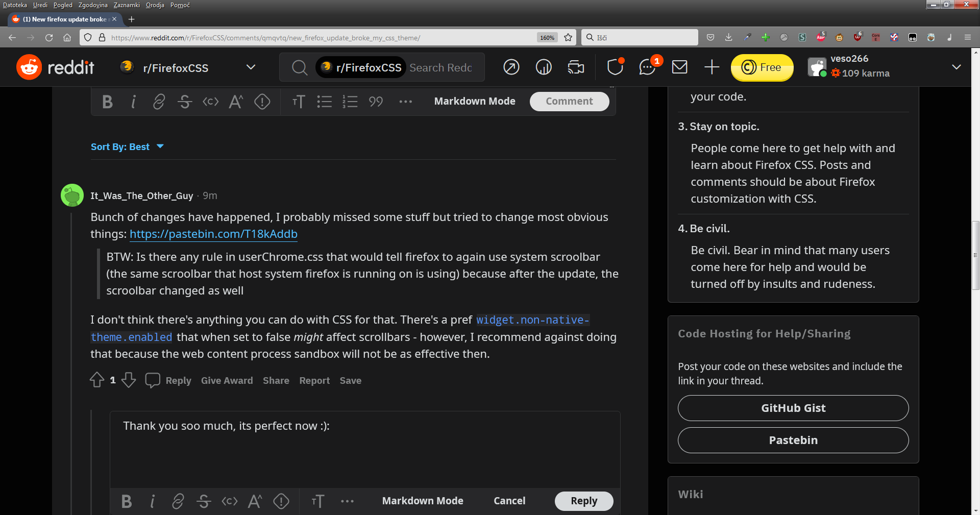Insert a quote block in the comment editor
The height and width of the screenshot is (515, 980).
[x=376, y=101]
